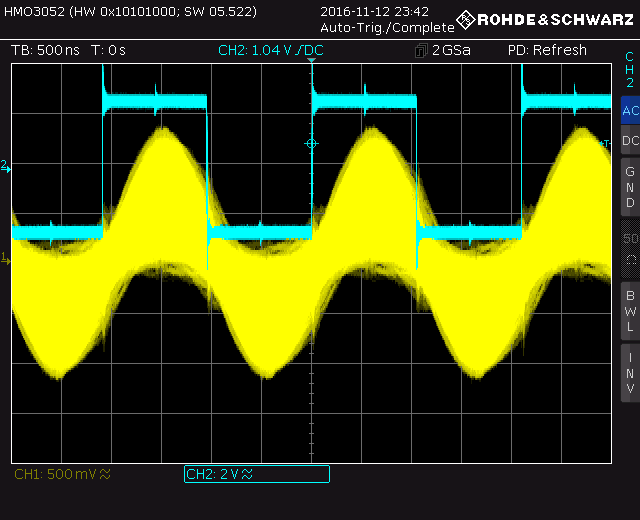The height and width of the screenshot is (520, 640).
Task: Click the TB 500 ns timebase readout
Action: [x=44, y=50]
